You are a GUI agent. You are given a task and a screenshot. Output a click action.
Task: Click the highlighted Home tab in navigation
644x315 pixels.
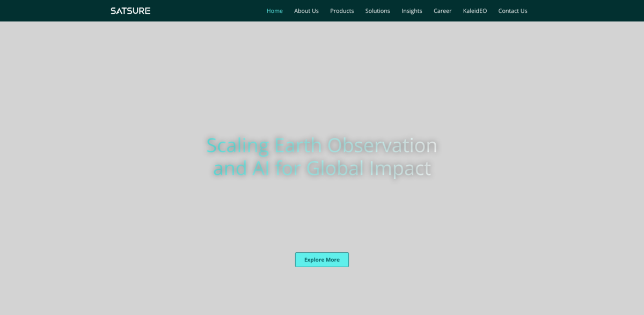click(274, 11)
